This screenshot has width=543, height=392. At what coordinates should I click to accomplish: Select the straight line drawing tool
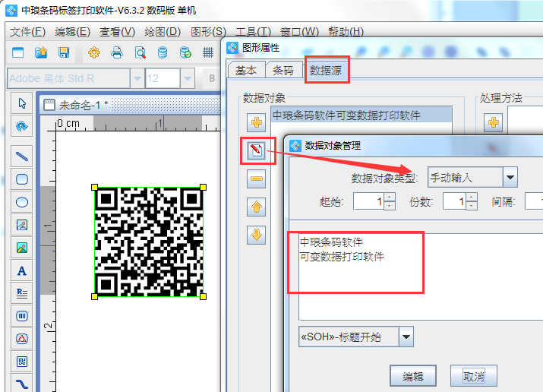coord(22,156)
